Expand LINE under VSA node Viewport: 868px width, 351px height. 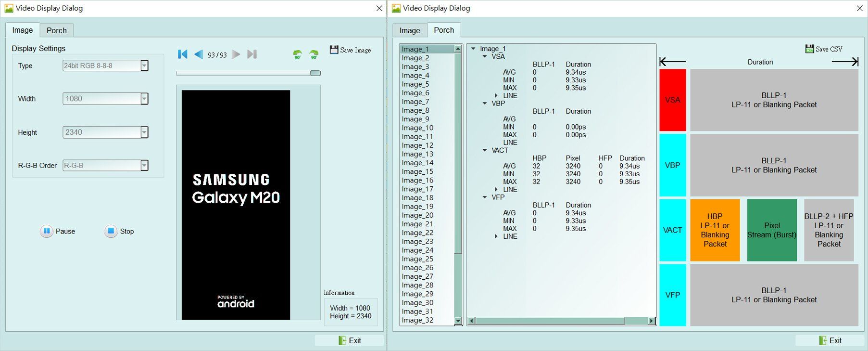click(x=496, y=95)
